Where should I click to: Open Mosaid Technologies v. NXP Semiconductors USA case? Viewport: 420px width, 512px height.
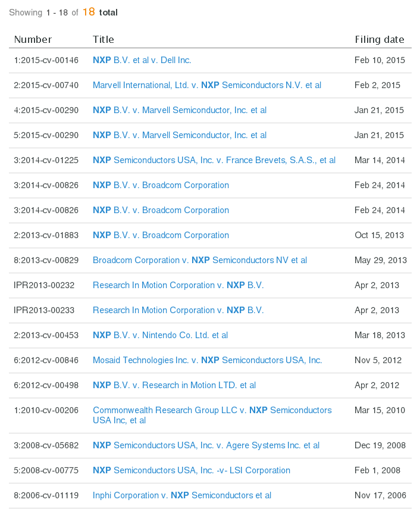coord(207,360)
